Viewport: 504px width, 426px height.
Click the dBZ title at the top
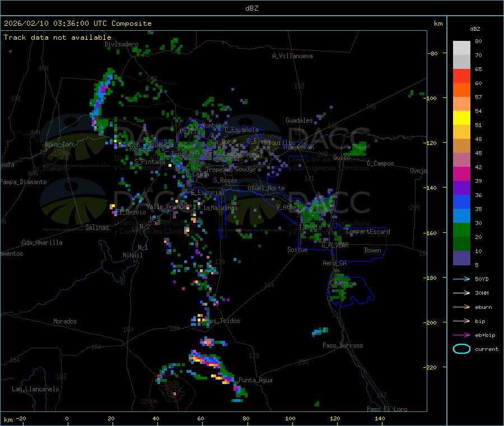pyautogui.click(x=251, y=8)
